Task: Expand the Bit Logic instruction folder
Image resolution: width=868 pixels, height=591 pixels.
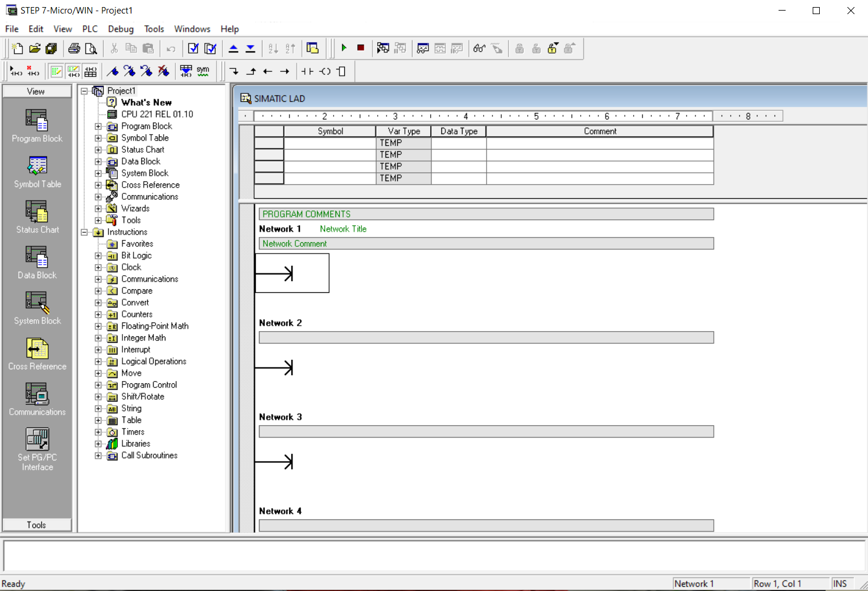Action: (x=98, y=255)
